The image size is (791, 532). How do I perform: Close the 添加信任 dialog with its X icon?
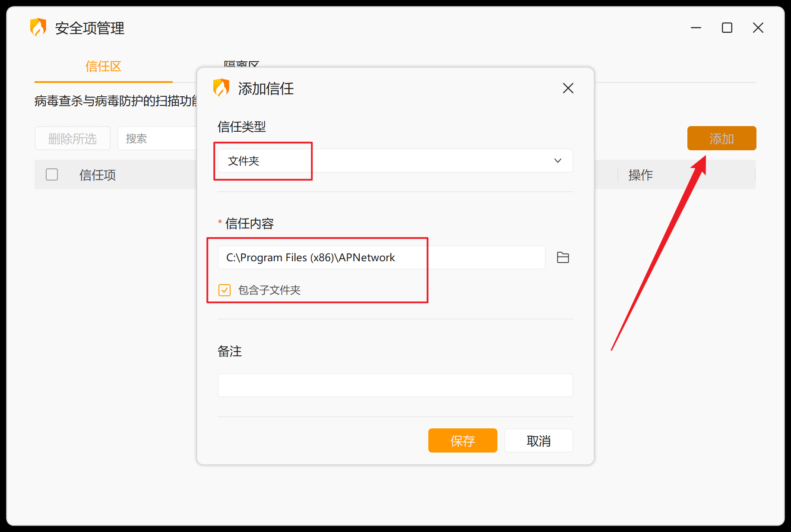pyautogui.click(x=568, y=88)
